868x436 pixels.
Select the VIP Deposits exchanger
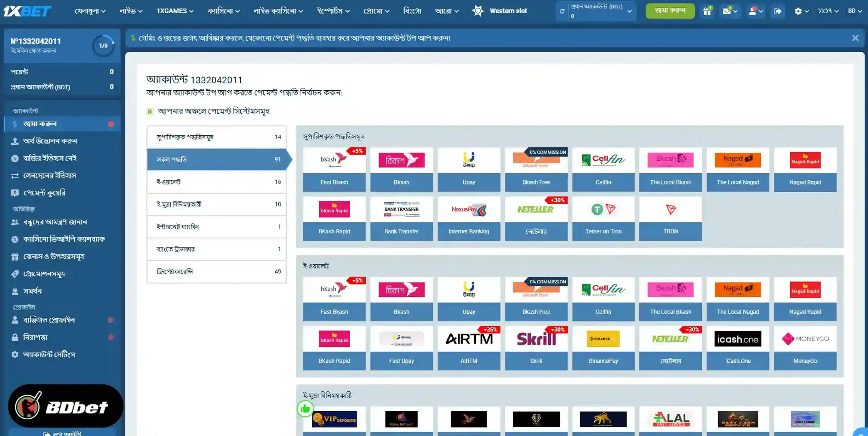(334, 421)
